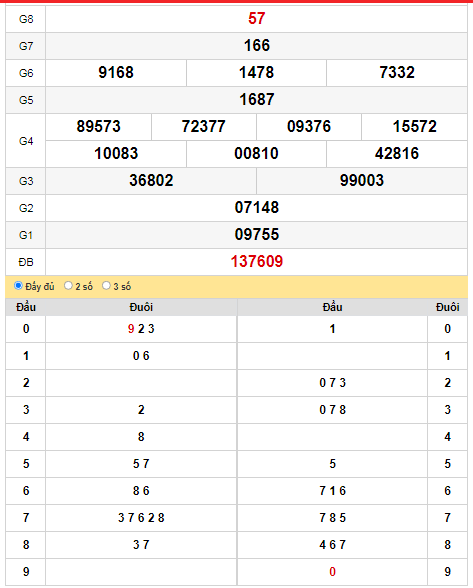Select G6 number 9168
This screenshot has width=473, height=588.
coord(116,72)
